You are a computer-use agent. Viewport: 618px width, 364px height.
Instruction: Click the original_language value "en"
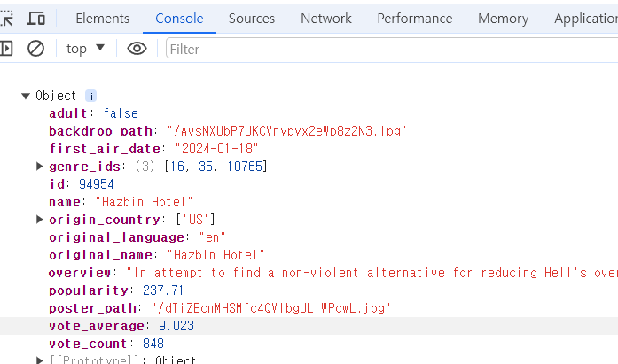(x=212, y=237)
